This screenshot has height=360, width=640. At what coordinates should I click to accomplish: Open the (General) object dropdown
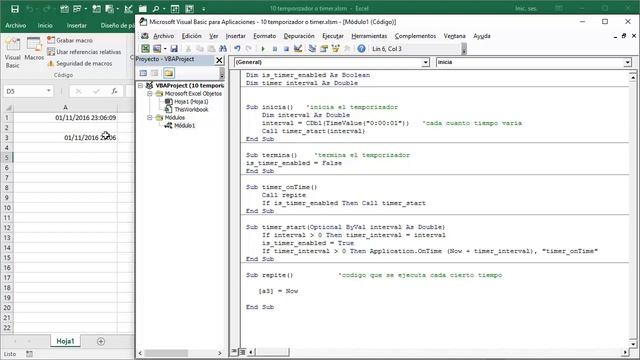click(x=425, y=62)
